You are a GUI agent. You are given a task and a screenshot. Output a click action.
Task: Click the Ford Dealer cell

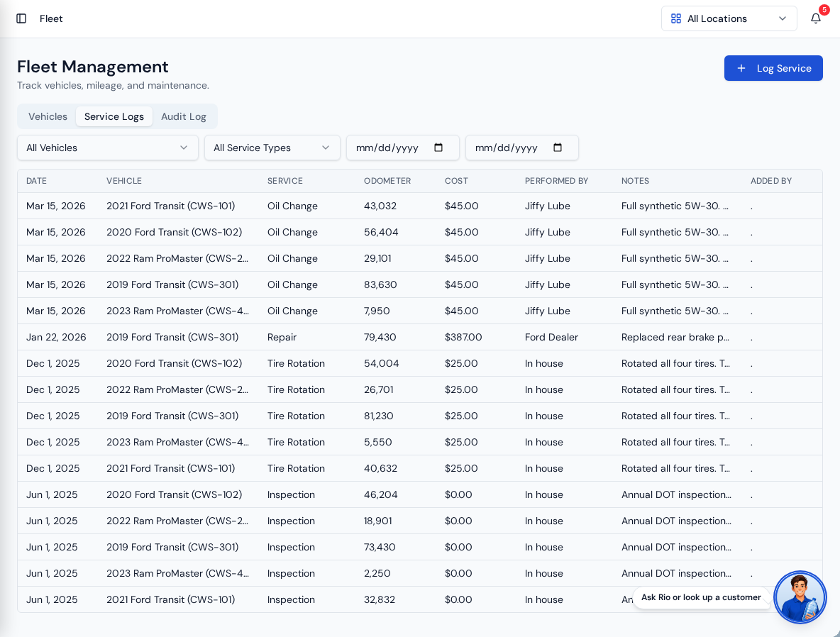pos(551,337)
